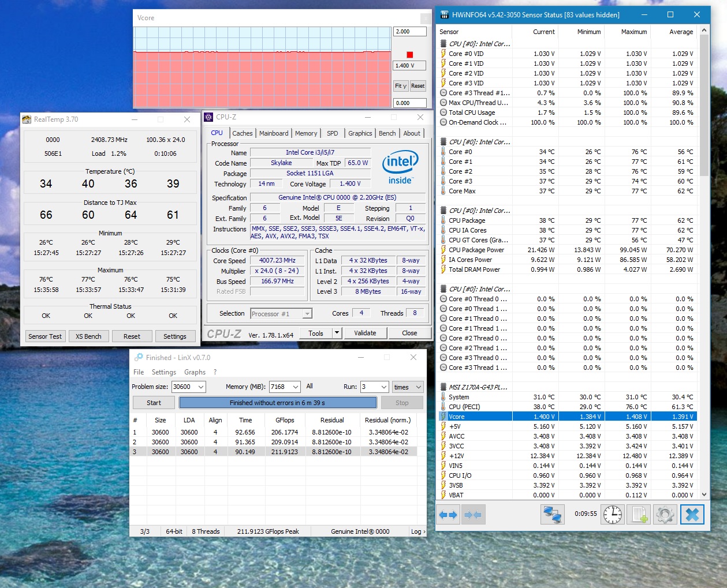Click thermometer icon for Core Max row

[443, 191]
